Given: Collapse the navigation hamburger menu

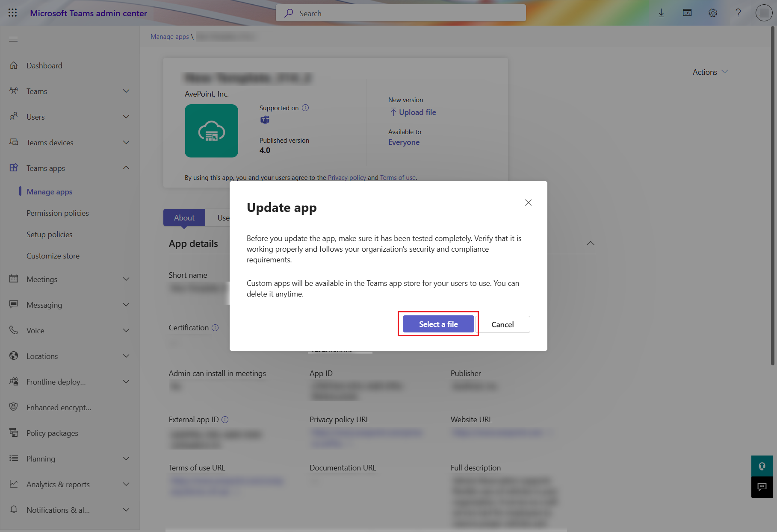Looking at the screenshot, I should [x=13, y=39].
